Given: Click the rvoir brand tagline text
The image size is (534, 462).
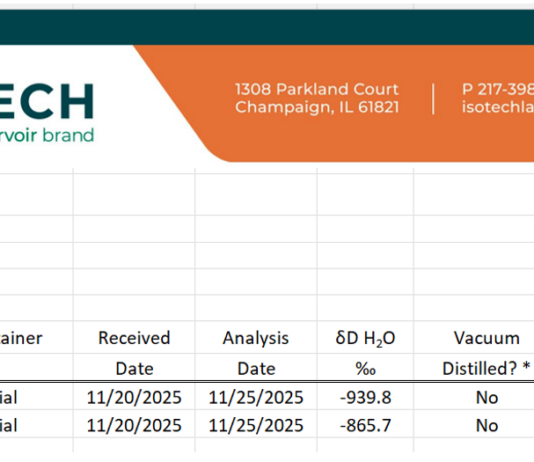Looking at the screenshot, I should [47, 135].
